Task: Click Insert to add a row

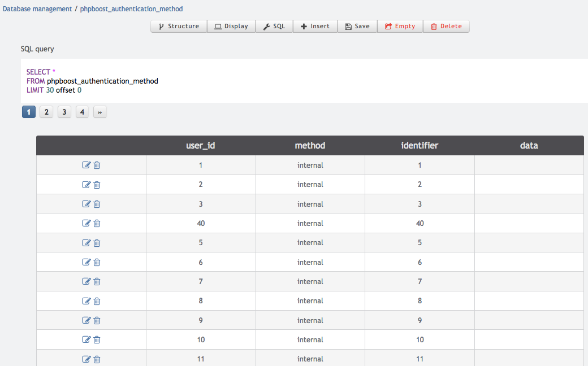Action: 315,27
